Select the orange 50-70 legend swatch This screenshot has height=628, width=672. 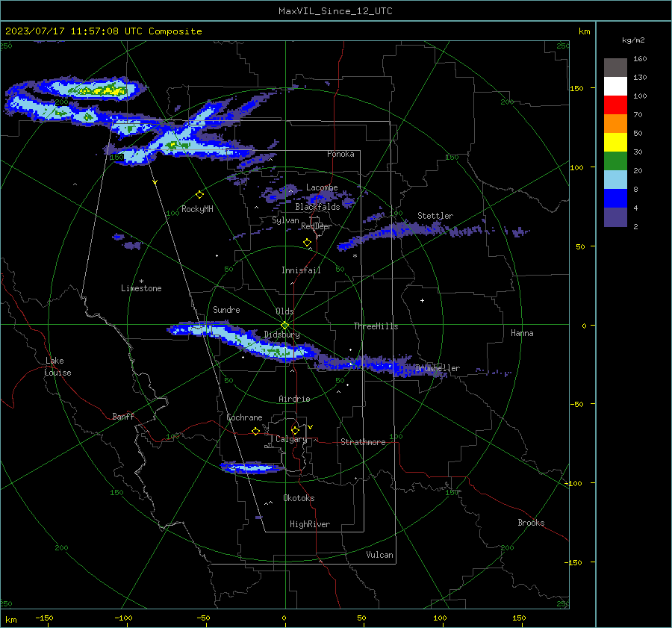coord(615,123)
